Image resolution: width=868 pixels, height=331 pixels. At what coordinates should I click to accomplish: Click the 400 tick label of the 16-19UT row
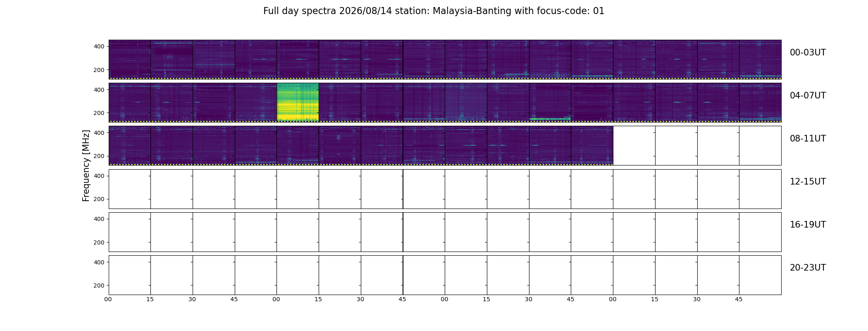(x=99, y=219)
